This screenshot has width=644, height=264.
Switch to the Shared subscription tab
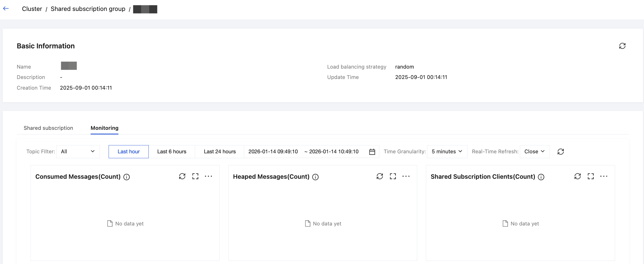coord(48,128)
